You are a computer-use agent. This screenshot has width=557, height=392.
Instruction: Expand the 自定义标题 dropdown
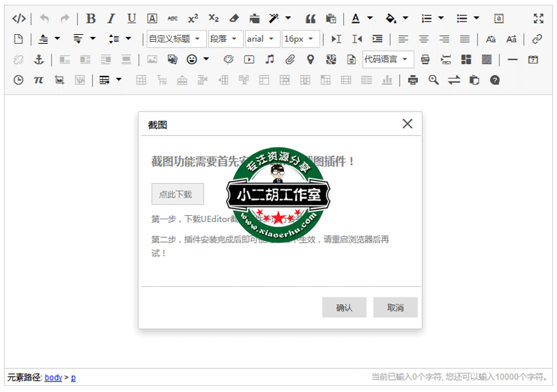[175, 39]
